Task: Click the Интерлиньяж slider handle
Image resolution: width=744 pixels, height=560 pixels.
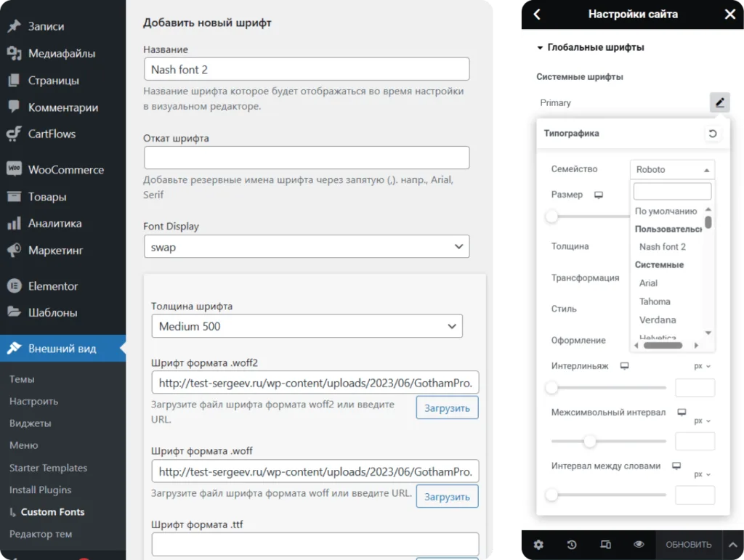Action: coord(552,388)
